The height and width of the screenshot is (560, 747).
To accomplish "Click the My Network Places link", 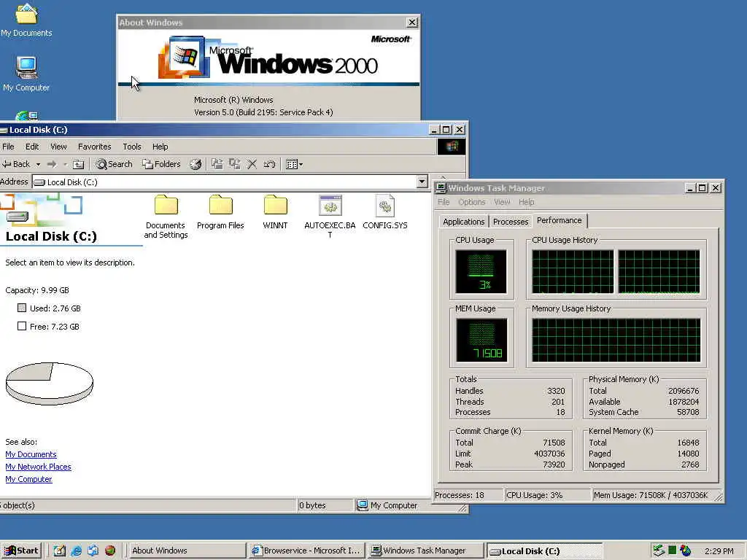I will [38, 467].
